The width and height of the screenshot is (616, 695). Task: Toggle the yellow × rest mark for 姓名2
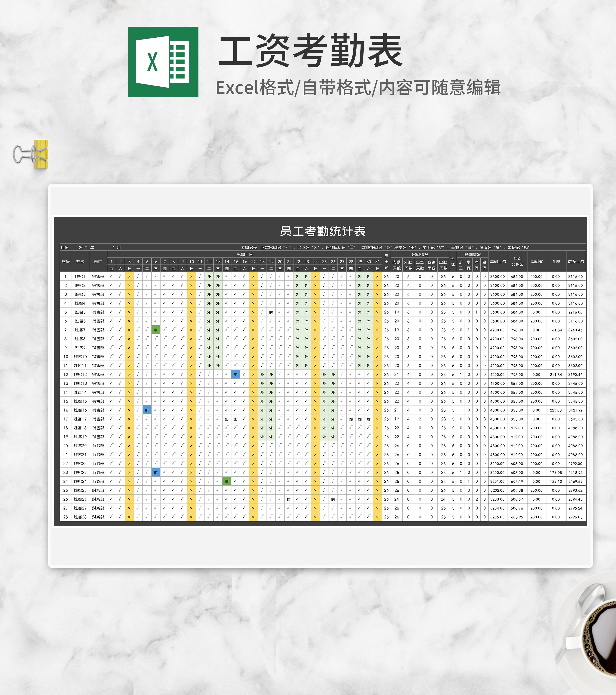(129, 286)
